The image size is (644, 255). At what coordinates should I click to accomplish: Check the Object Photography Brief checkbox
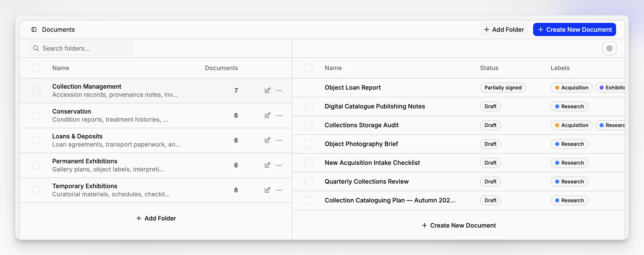[x=309, y=144]
